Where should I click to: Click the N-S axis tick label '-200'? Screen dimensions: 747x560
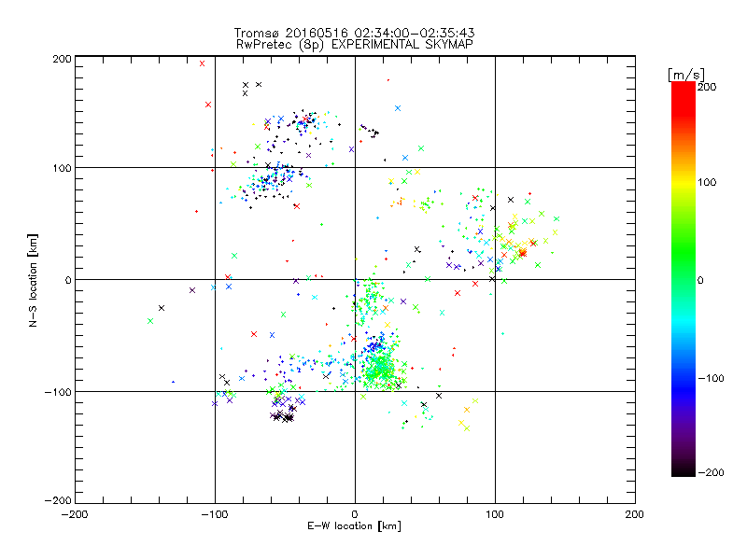click(x=58, y=500)
